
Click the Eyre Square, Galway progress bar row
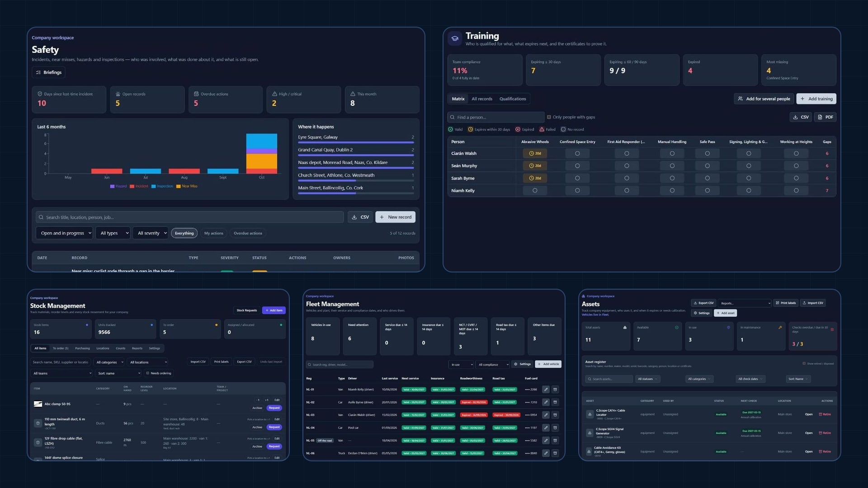click(356, 139)
